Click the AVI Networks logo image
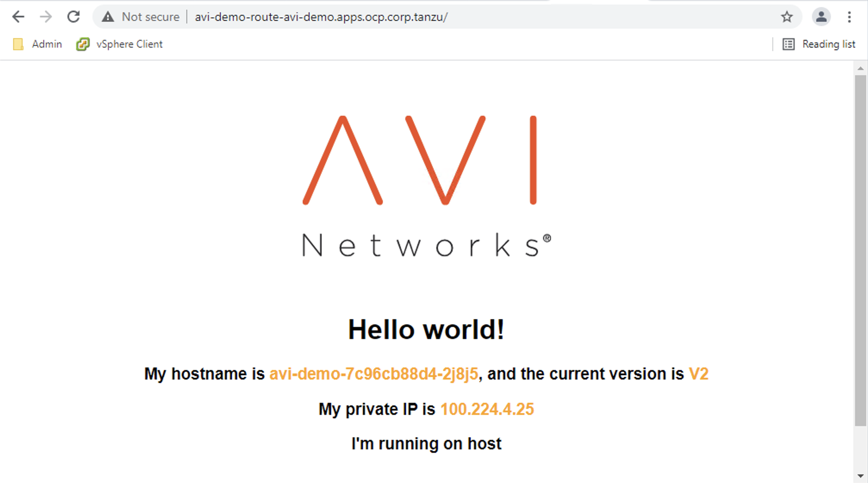The width and height of the screenshot is (868, 483). 426,186
